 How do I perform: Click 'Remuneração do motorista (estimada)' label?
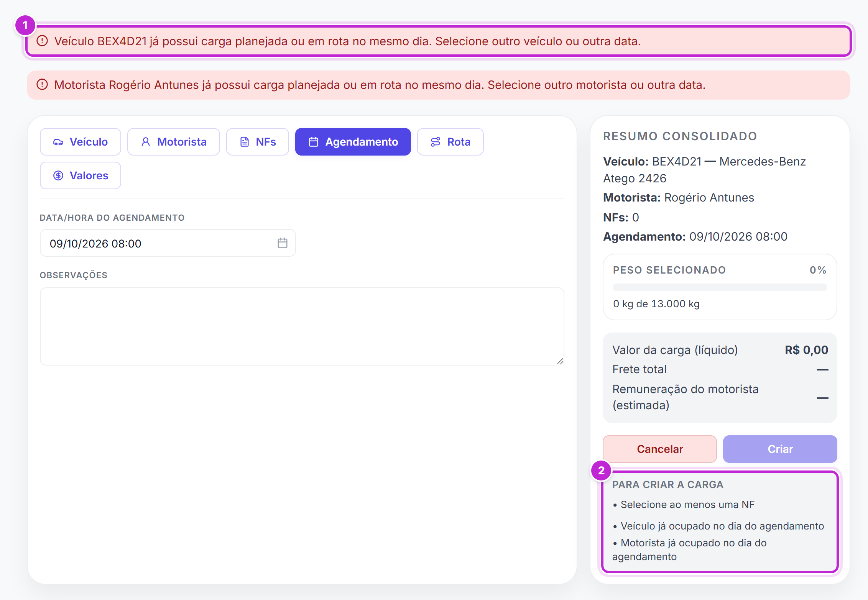click(x=686, y=397)
